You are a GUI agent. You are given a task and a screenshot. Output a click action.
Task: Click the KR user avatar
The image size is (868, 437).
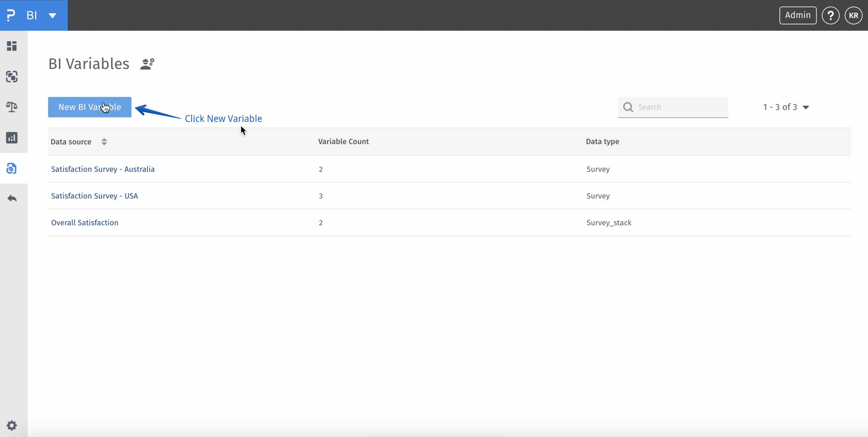853,15
